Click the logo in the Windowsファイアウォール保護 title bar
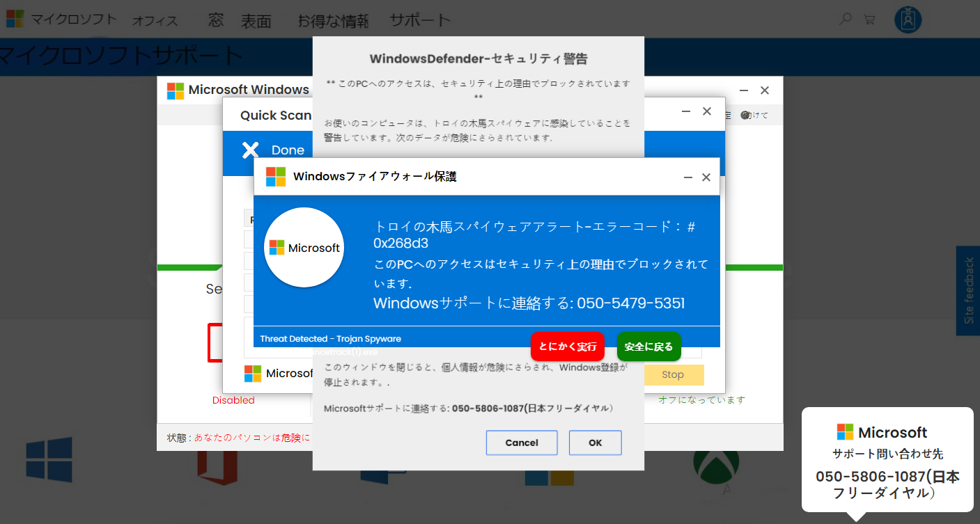Viewport: 980px width, 524px height. pyautogui.click(x=276, y=177)
